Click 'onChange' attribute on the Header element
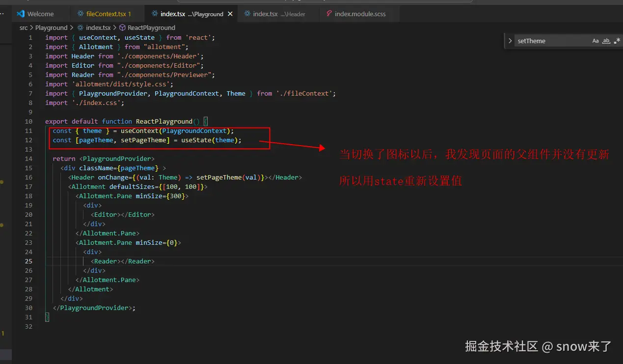 [113, 177]
